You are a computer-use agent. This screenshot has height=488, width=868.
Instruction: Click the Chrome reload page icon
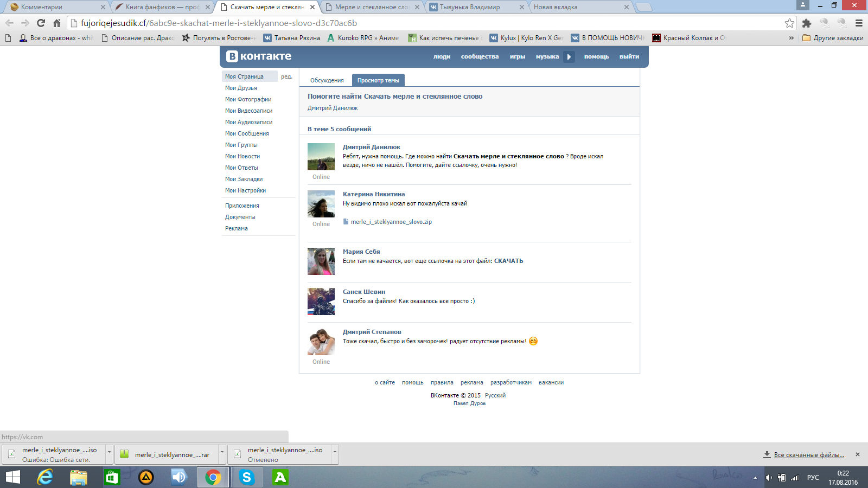point(41,23)
